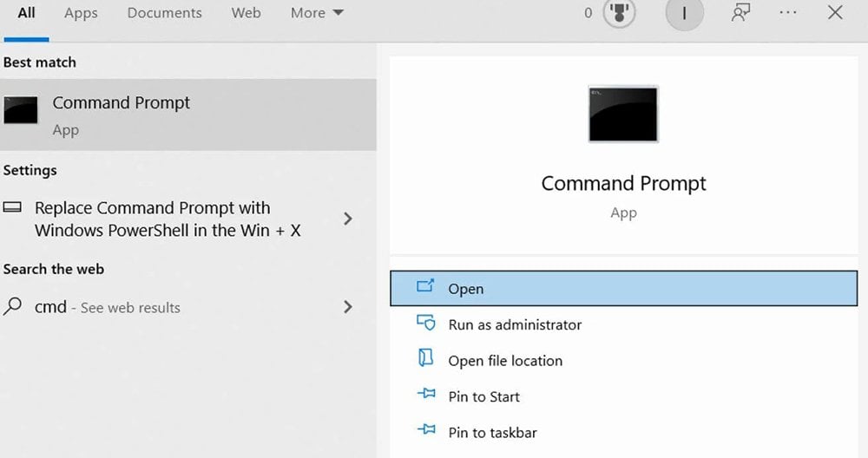Click the Pin to taskbar pin icon
This screenshot has height=458, width=868.
[426, 429]
